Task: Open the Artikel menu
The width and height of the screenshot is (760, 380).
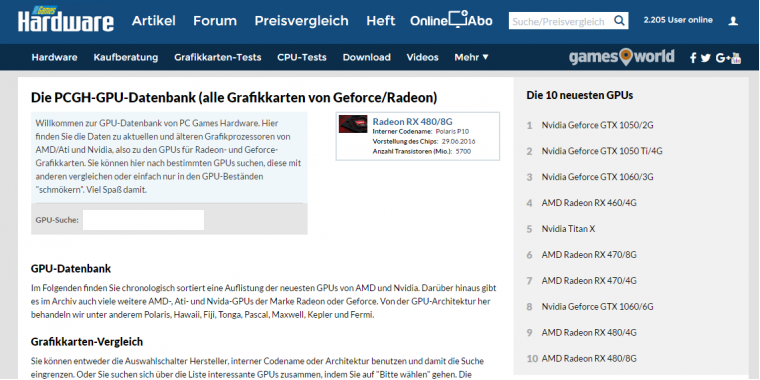Action: (x=154, y=21)
